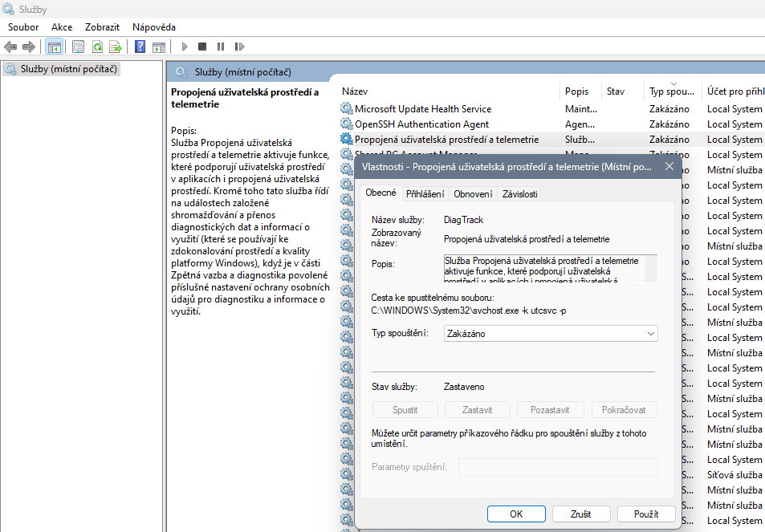Open the Typ spouštění dropdown showing Zakázáno
This screenshot has width=765, height=532.
pyautogui.click(x=551, y=334)
